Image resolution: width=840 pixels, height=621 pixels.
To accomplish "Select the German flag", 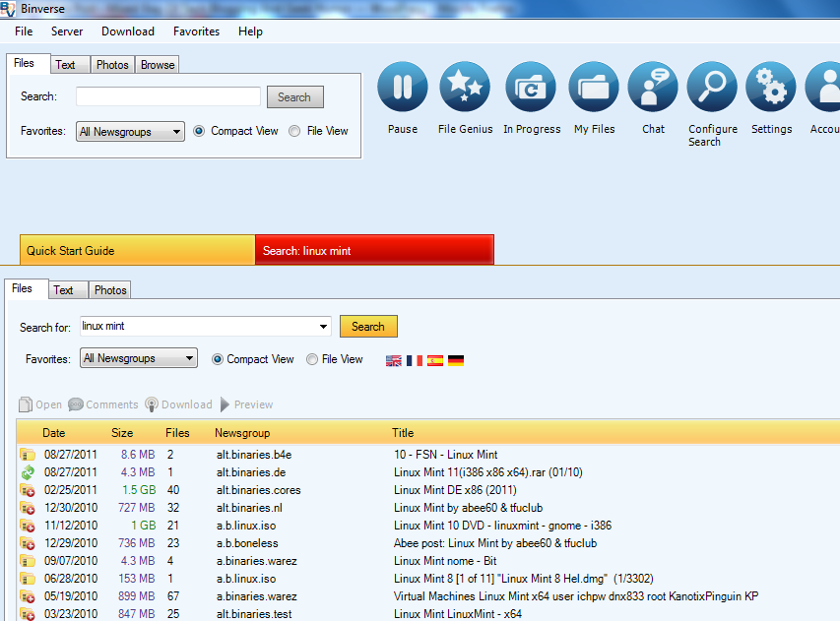I will [x=456, y=361].
